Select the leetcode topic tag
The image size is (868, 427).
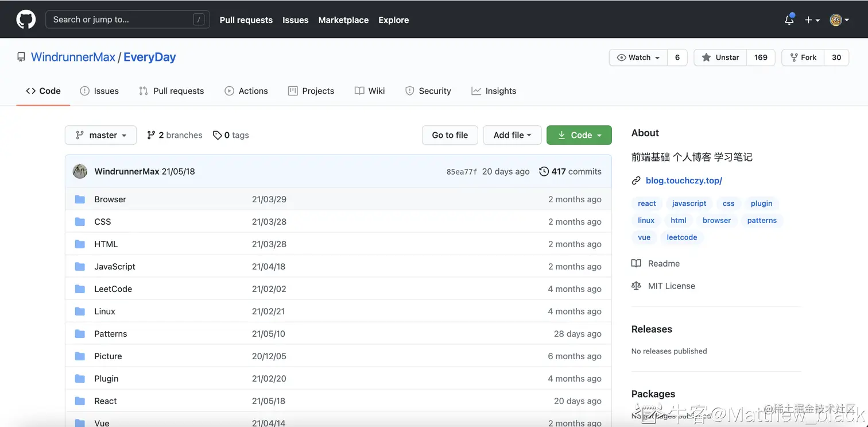pos(682,237)
